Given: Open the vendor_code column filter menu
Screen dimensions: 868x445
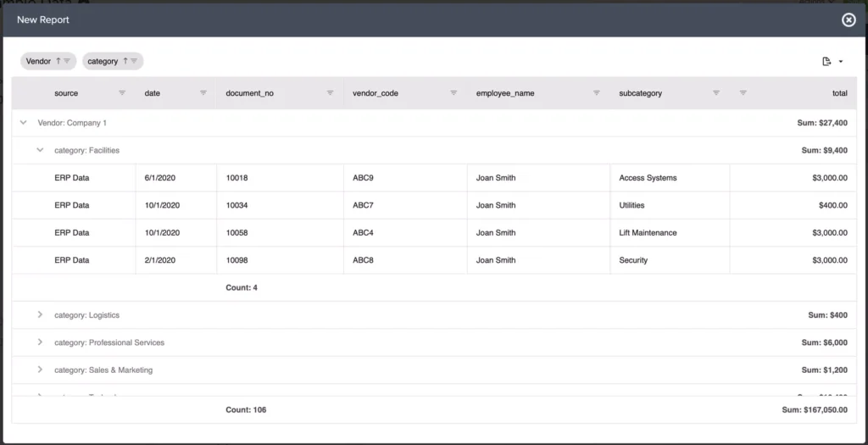Looking at the screenshot, I should coord(454,93).
